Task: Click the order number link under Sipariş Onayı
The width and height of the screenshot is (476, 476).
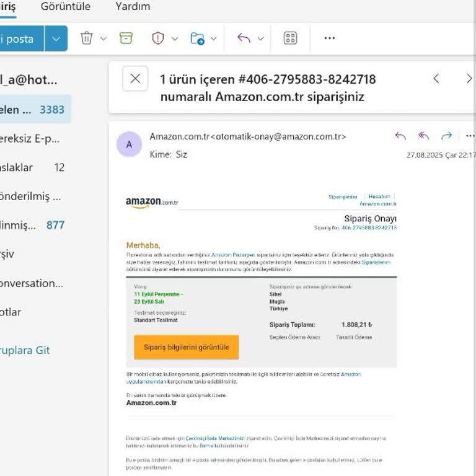Action: [369, 227]
